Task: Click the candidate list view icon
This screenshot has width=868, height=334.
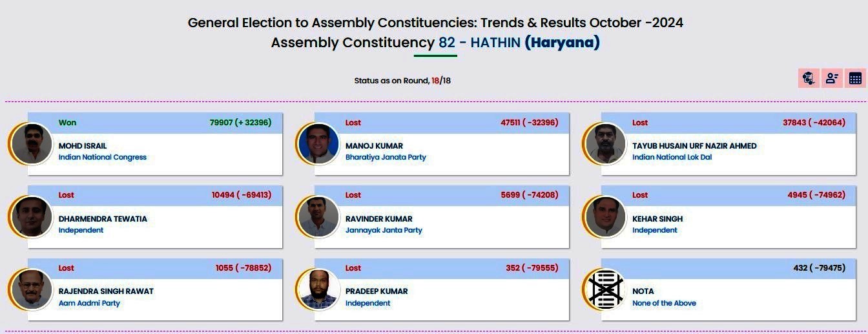Action: point(832,78)
